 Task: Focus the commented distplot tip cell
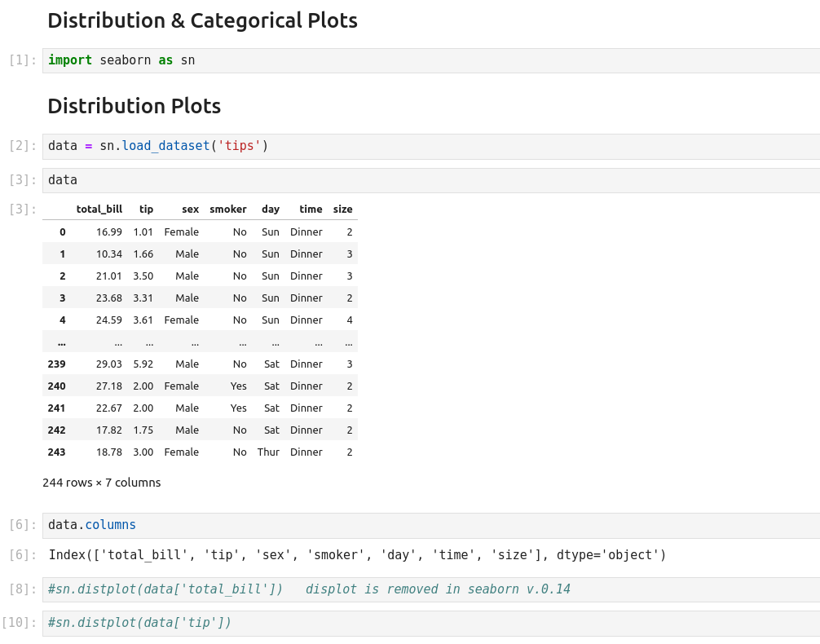click(x=430, y=623)
